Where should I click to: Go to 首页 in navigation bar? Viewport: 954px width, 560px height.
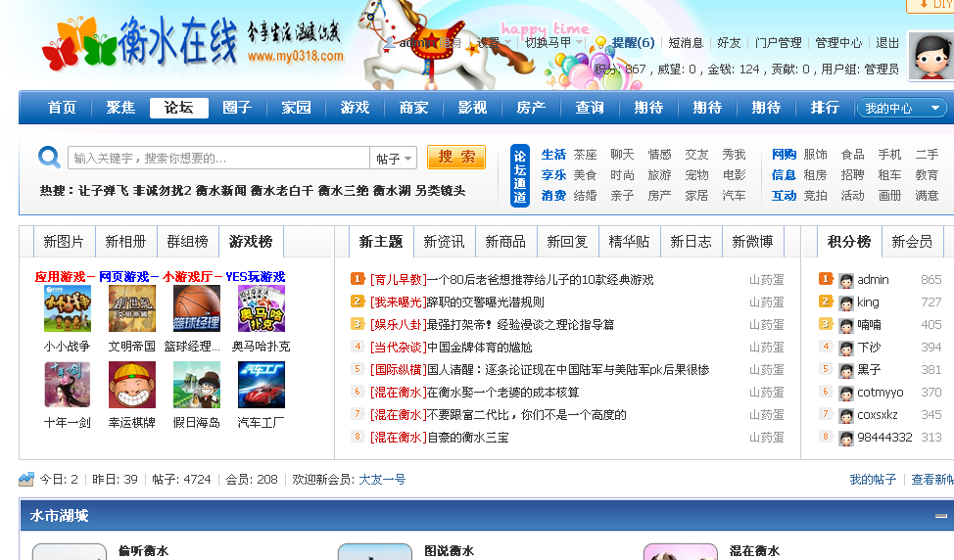pyautogui.click(x=62, y=108)
